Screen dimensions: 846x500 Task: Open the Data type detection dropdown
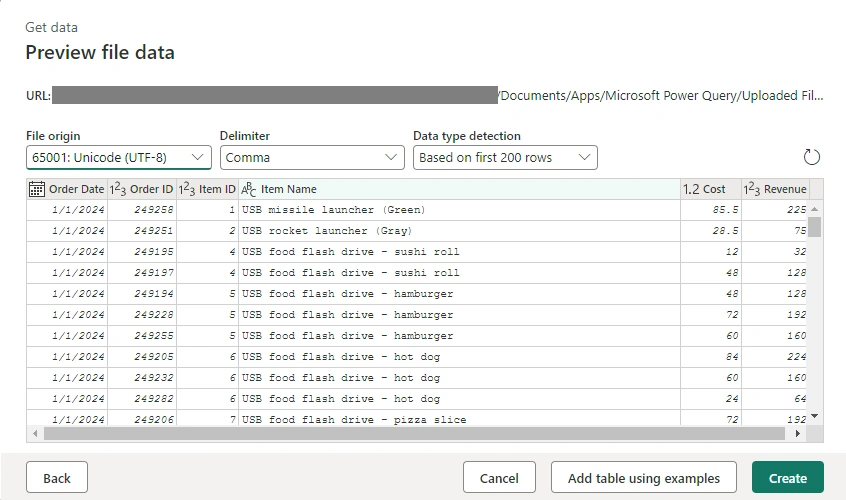[x=505, y=157]
